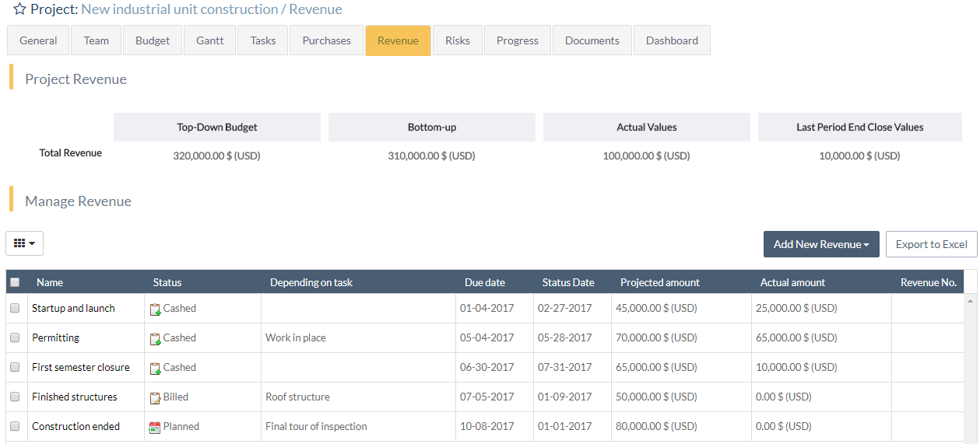
Task: Sort by Status column header
Action: point(167,282)
